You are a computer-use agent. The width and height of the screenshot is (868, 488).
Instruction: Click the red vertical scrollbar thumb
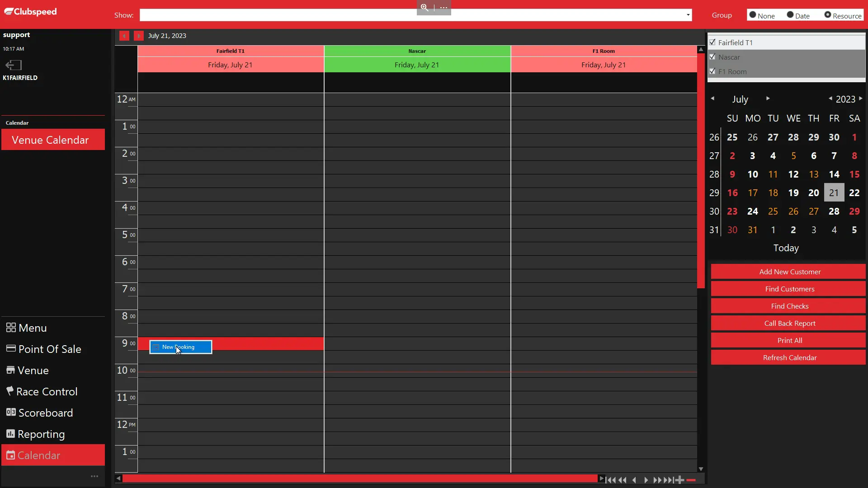click(x=701, y=171)
